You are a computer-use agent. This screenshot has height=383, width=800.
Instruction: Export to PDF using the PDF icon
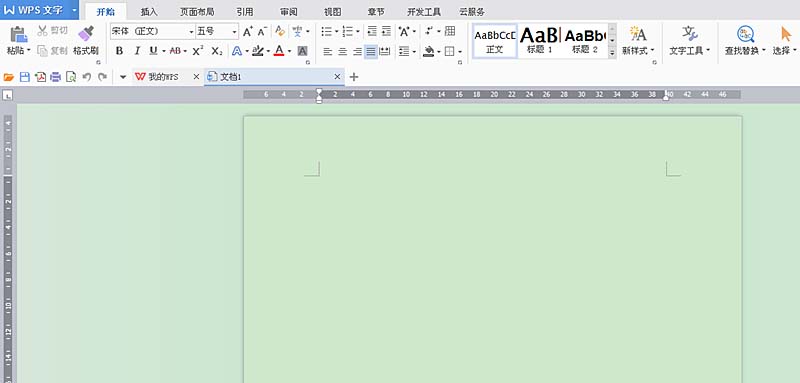[40, 77]
